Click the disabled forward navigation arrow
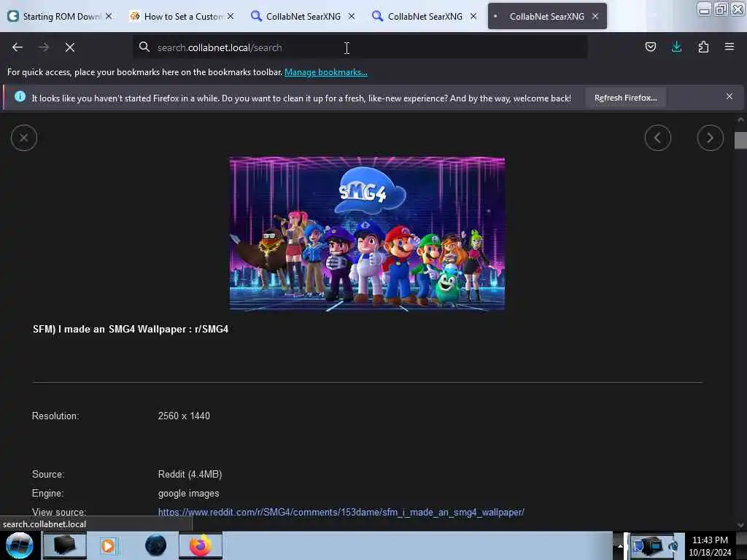Viewport: 747px width, 560px height. click(44, 47)
